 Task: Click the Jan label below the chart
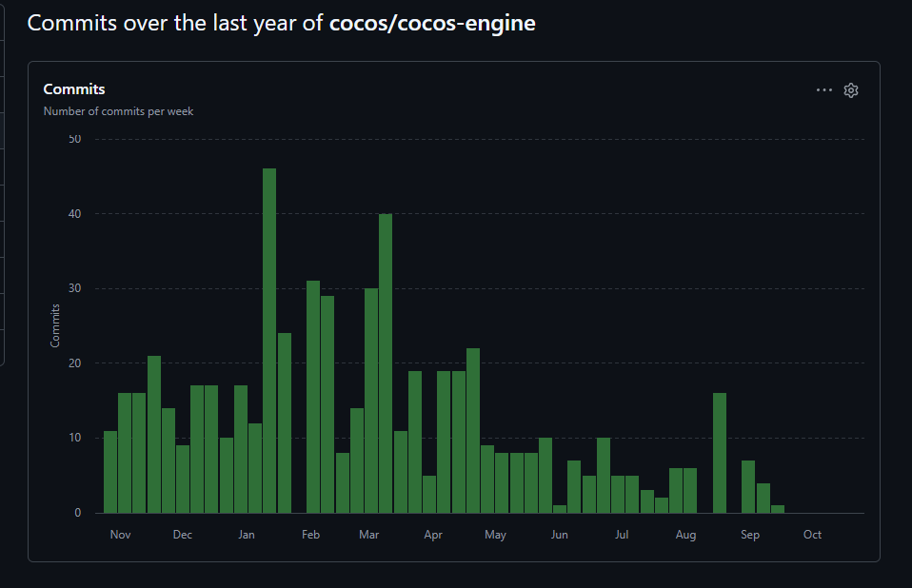pyautogui.click(x=247, y=535)
